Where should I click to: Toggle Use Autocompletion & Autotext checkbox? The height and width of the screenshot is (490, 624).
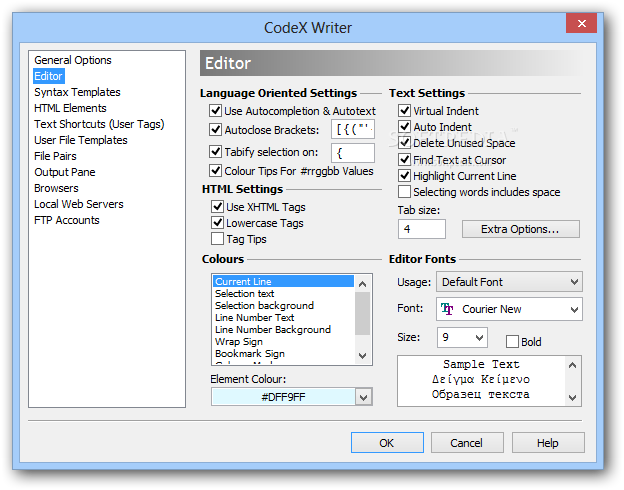pyautogui.click(x=215, y=110)
